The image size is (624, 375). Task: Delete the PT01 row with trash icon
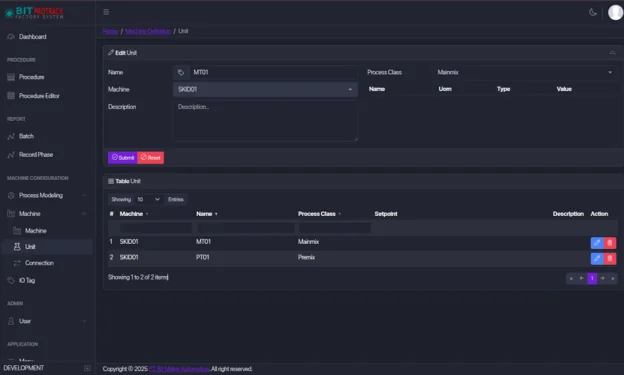pyautogui.click(x=610, y=259)
